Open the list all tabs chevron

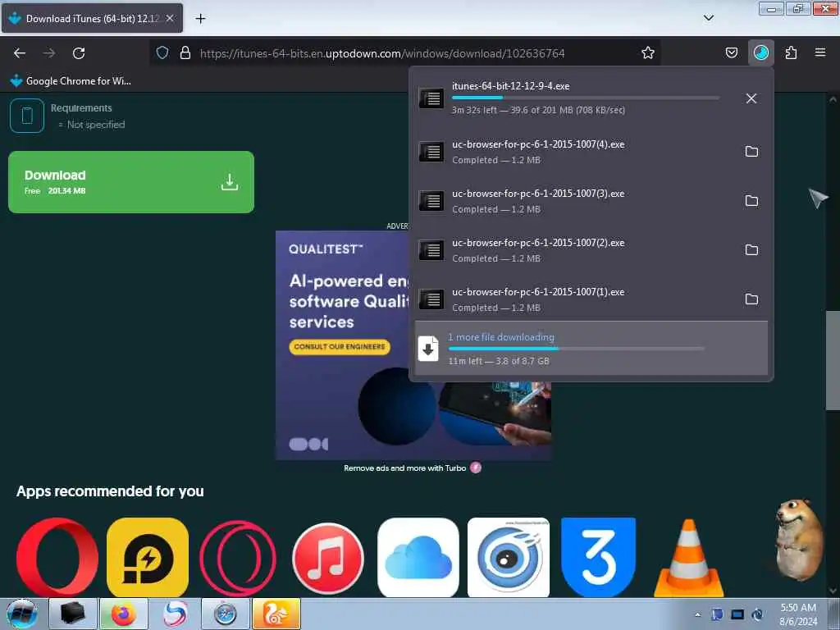point(708,18)
